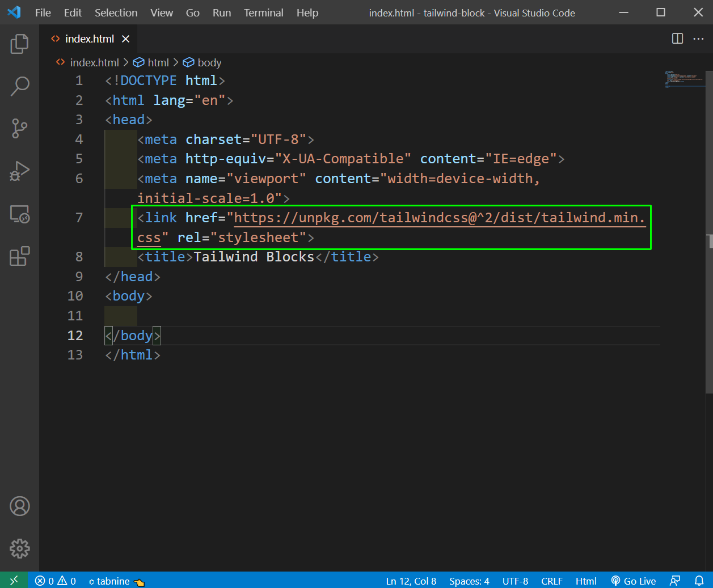Click the minimap code overview
The height and width of the screenshot is (588, 713).
685,78
